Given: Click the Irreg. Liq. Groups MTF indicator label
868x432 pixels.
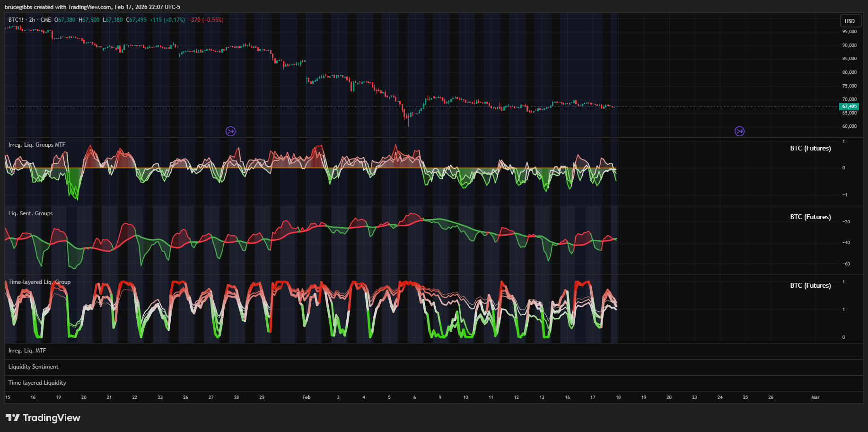Looking at the screenshot, I should click(x=37, y=145).
